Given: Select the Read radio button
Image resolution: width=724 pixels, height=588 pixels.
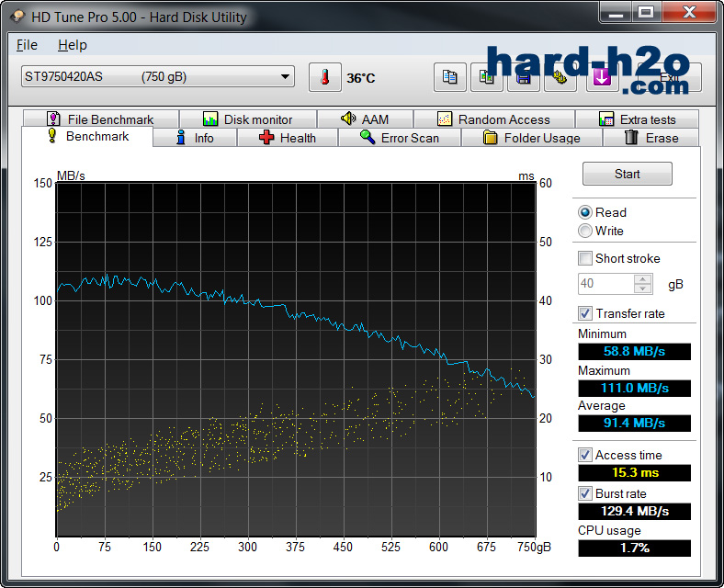Looking at the screenshot, I should pos(585,212).
